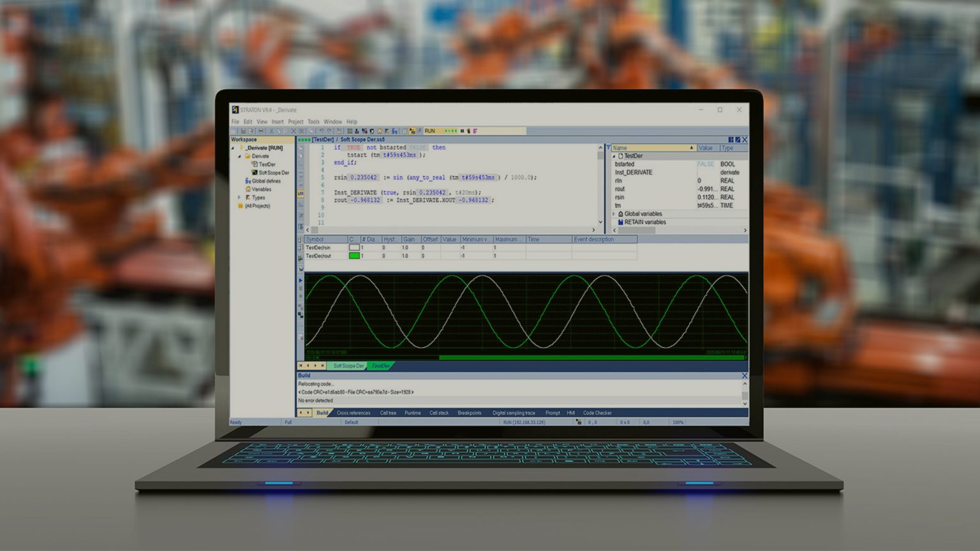Click the grid/build icon in the toolbar
Screen dimensions: 980x551
coord(349,131)
